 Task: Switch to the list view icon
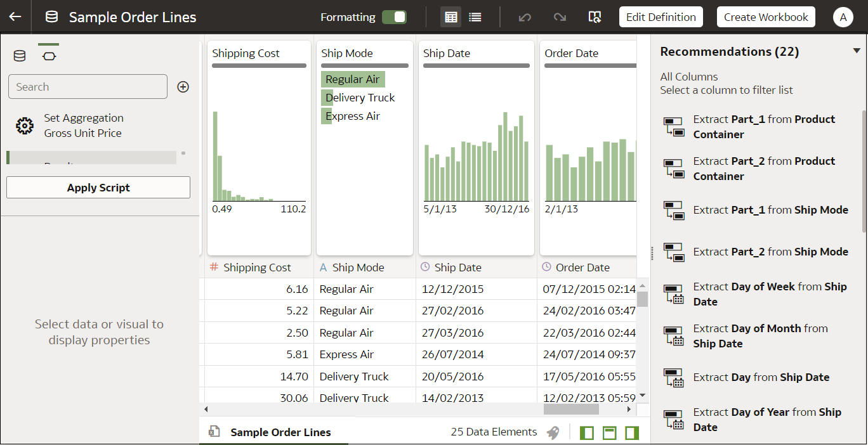tap(475, 16)
